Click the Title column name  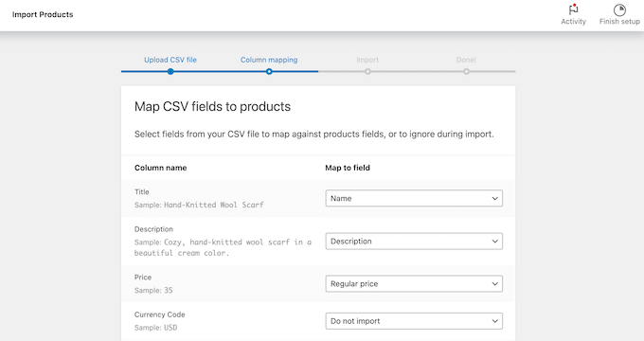tap(142, 192)
